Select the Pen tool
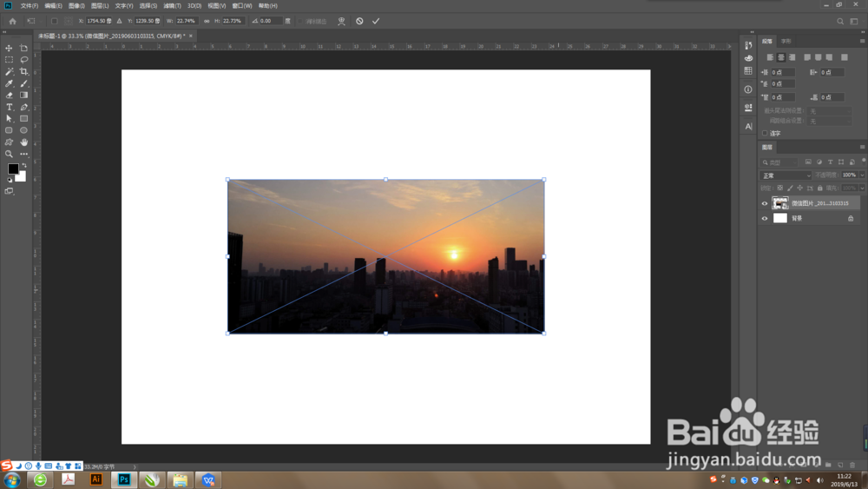 tap(23, 107)
